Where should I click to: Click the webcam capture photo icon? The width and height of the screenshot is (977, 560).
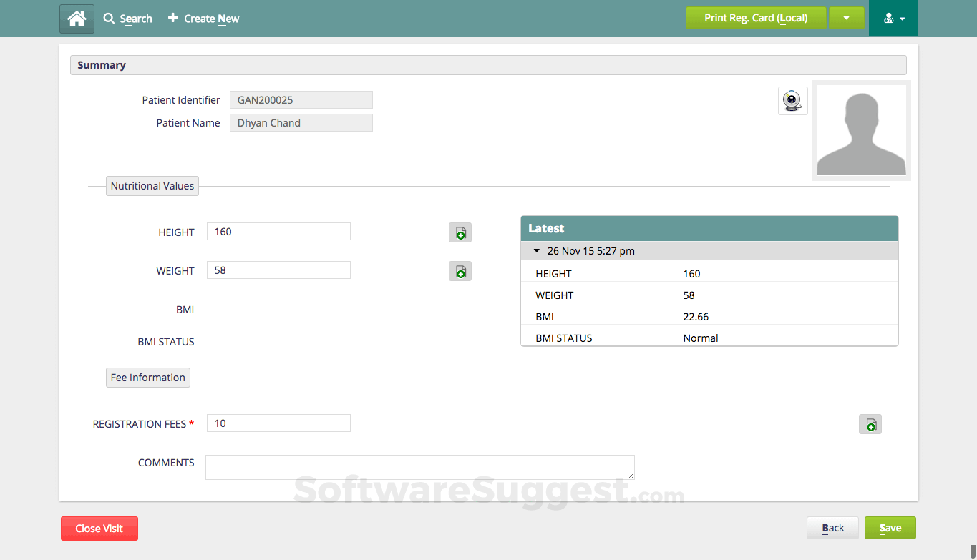(792, 101)
